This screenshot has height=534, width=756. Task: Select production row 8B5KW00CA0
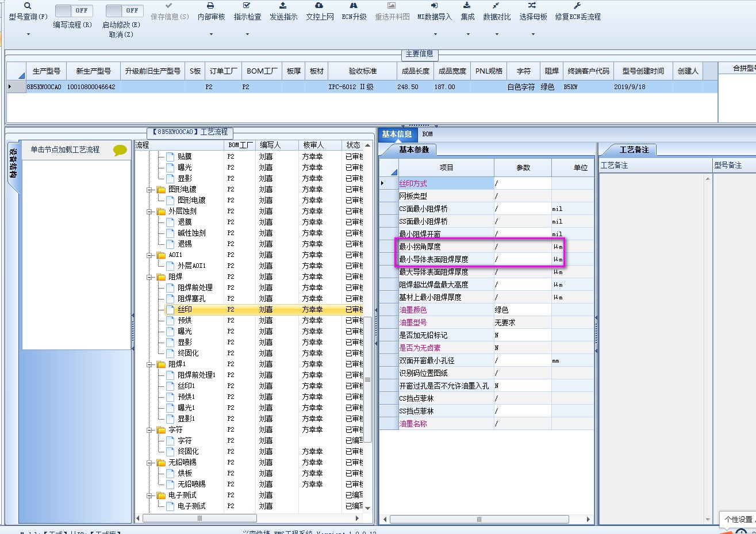[x=362, y=87]
